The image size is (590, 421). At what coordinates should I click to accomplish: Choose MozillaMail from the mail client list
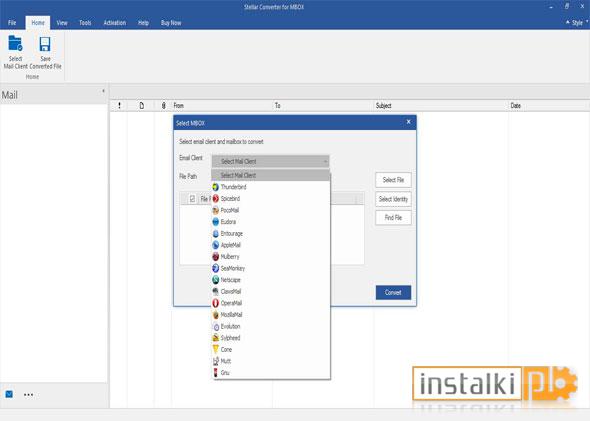[x=271, y=315]
